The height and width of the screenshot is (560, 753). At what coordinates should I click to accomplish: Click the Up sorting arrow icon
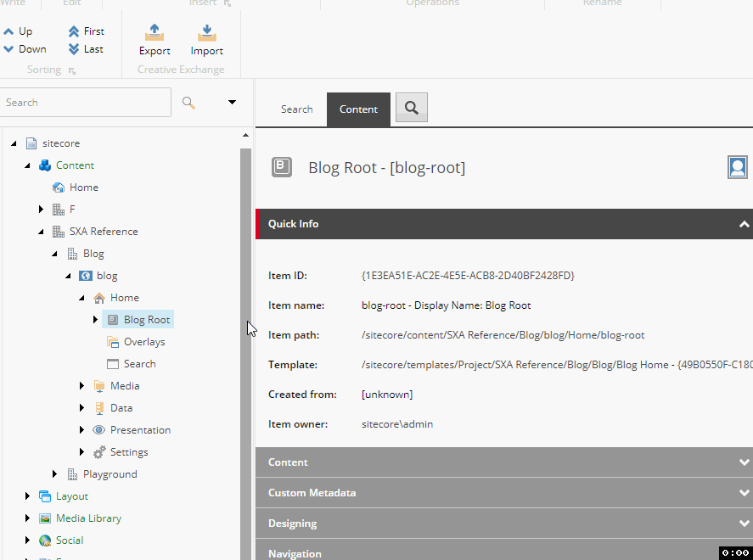point(8,31)
